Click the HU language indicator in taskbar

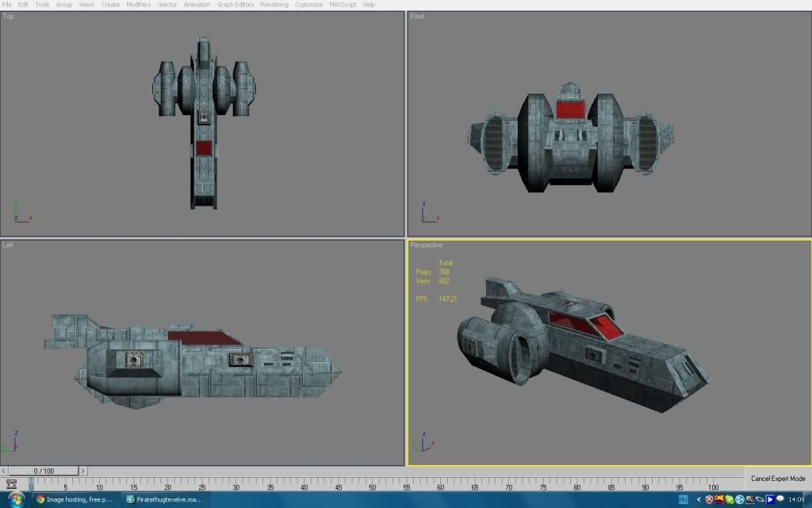684,500
